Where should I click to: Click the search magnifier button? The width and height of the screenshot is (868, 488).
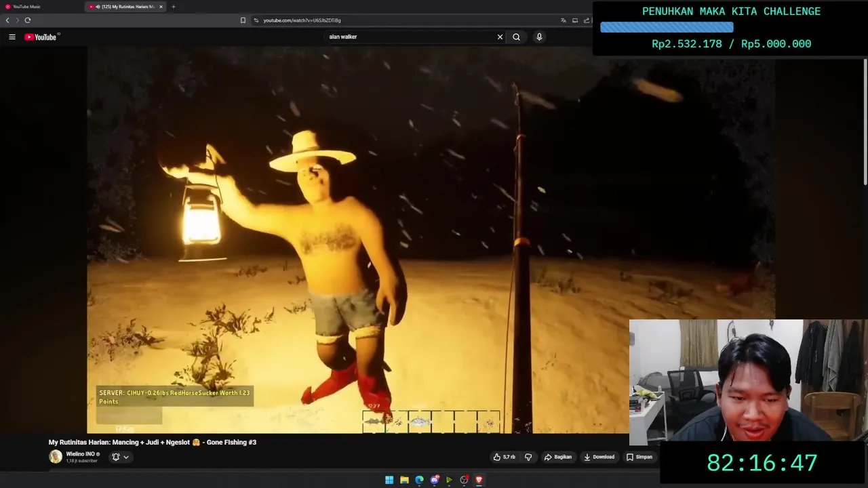[x=516, y=37]
